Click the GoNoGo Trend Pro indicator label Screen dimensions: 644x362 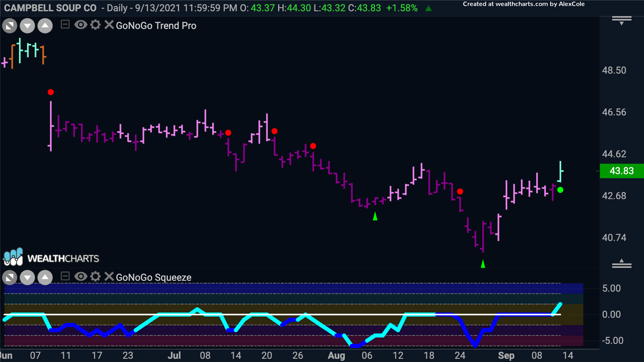(x=156, y=26)
